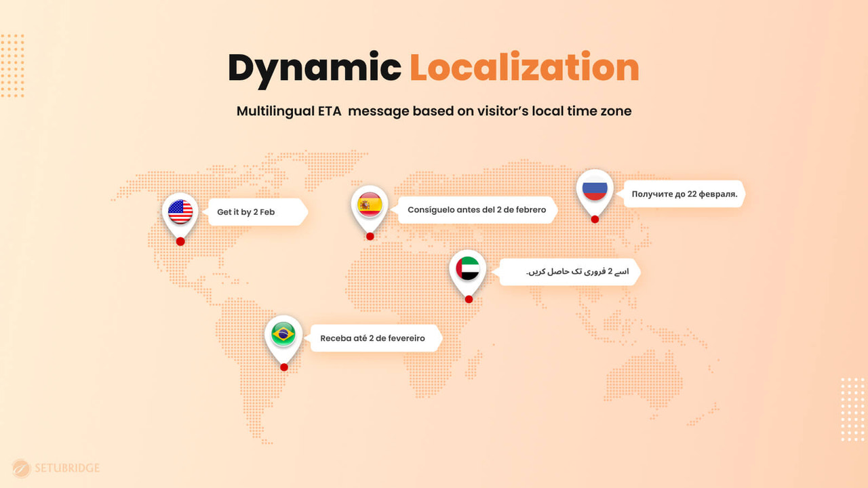Click the multilingual ETA subtitle text
868x488 pixels.
tap(434, 110)
